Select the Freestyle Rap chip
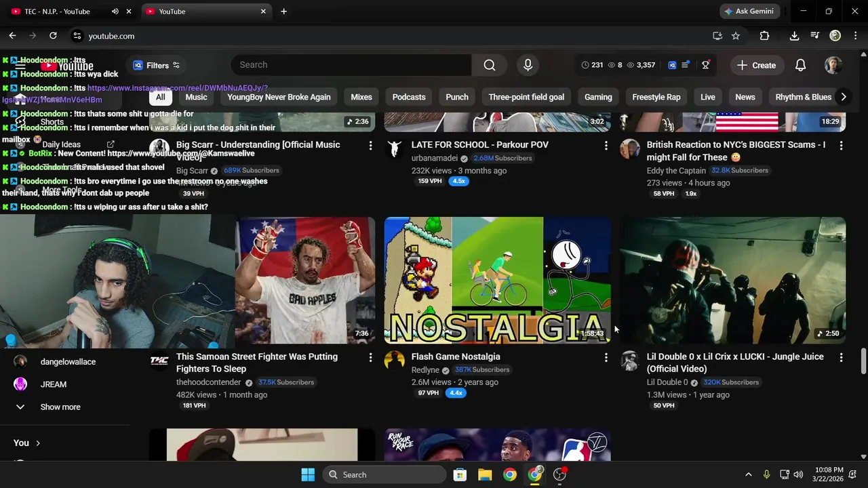 tap(656, 97)
